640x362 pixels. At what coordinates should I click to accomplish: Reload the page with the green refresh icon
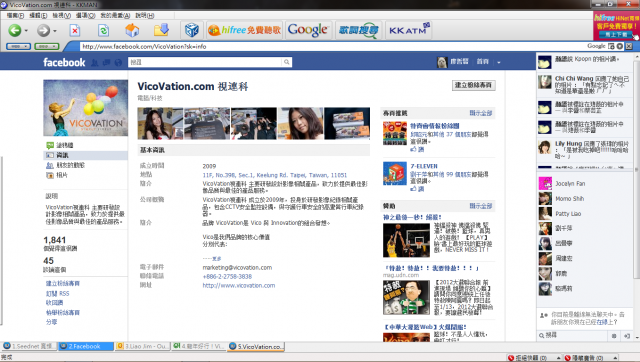tap(104, 30)
